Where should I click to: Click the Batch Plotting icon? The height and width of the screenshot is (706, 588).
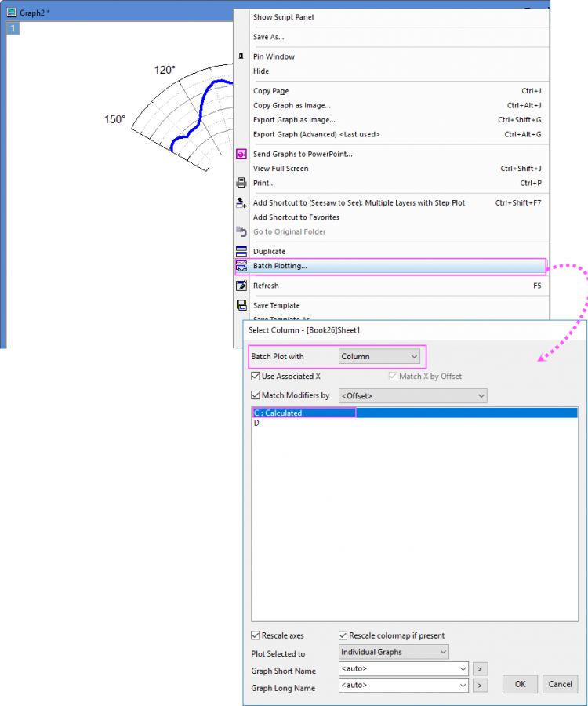pos(241,267)
